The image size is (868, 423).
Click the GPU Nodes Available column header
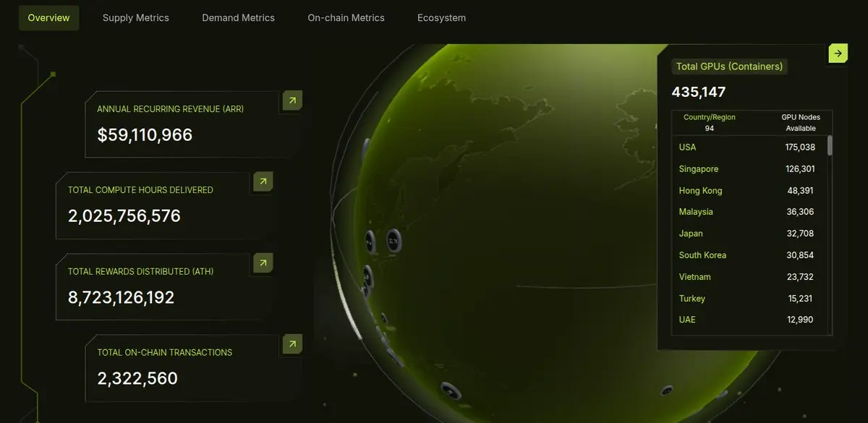tap(801, 122)
